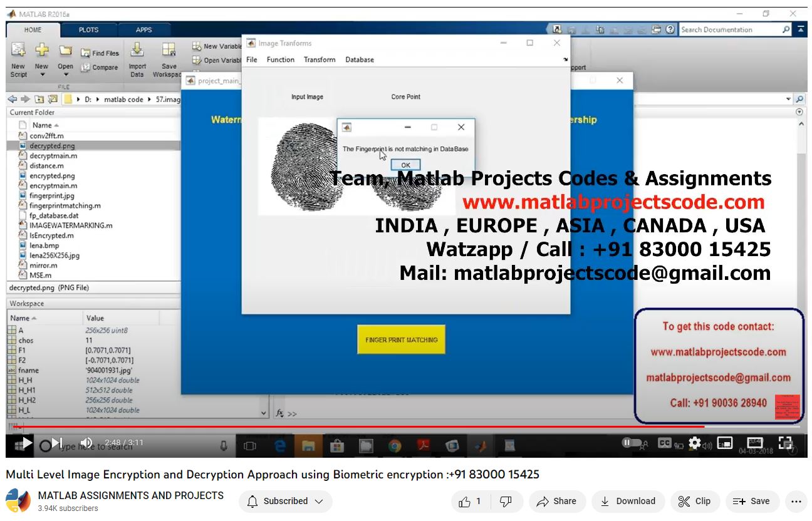
Task: Clip the video with scissors icon
Action: coord(694,501)
